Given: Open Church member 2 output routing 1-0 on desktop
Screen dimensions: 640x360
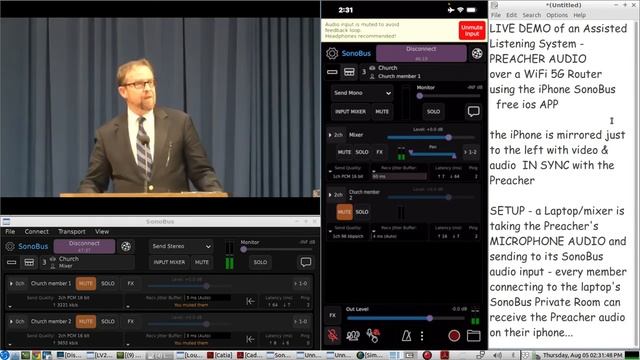Looking at the screenshot, I should click(x=300, y=321).
